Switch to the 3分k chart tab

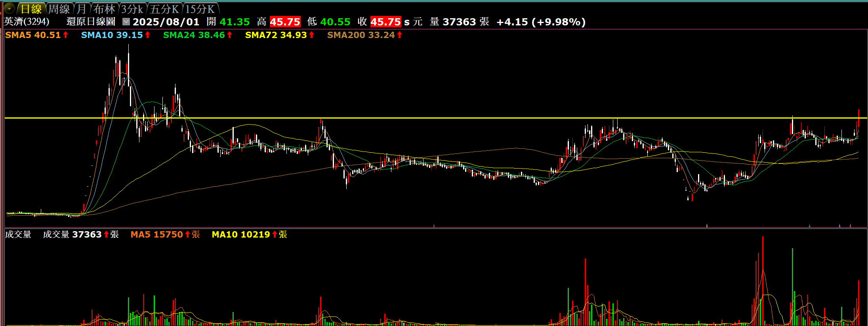[x=132, y=9]
